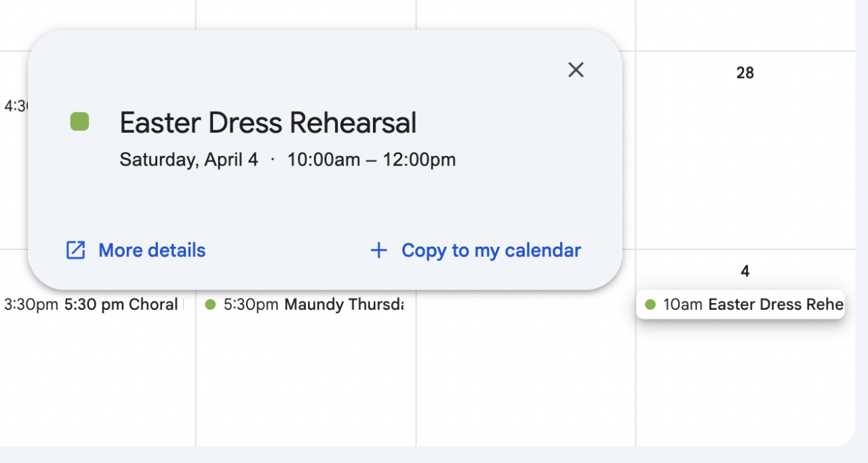Open the 5:30pm Maundy Thursday event
Image resolution: width=868 pixels, height=463 pixels.
[305, 305]
